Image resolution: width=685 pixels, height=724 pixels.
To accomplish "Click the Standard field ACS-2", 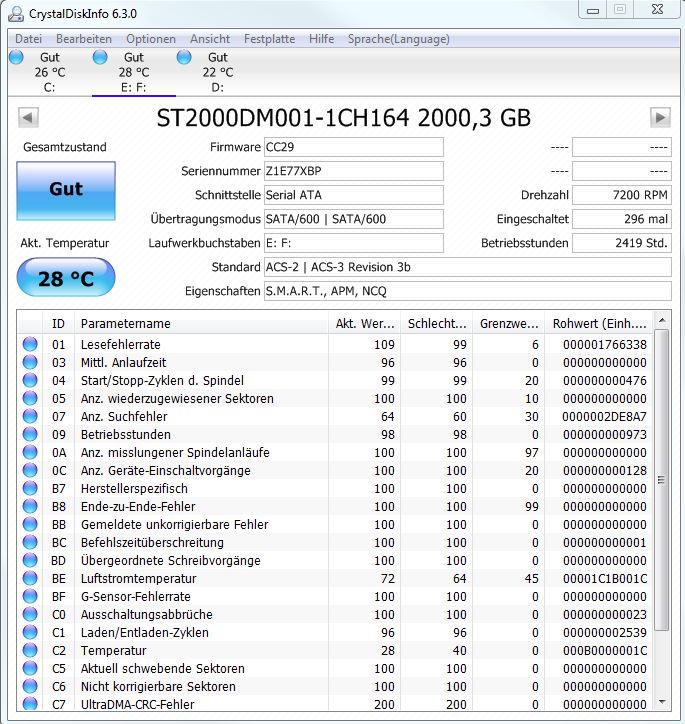I will [x=468, y=267].
